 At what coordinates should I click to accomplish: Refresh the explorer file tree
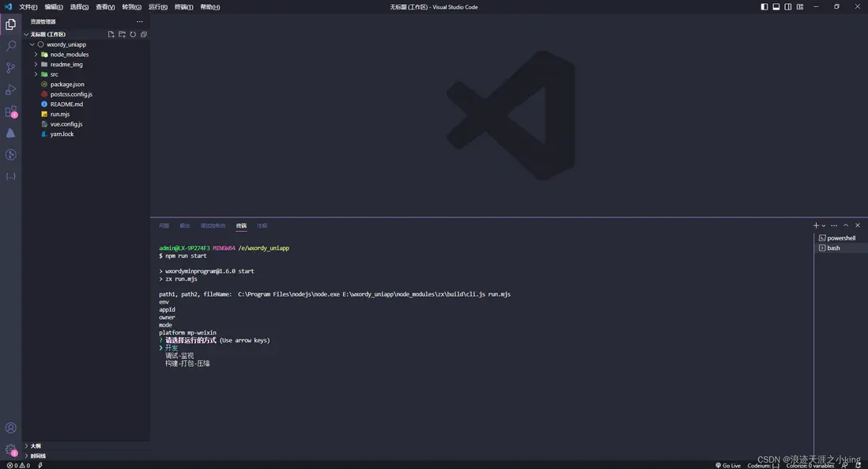pos(133,35)
